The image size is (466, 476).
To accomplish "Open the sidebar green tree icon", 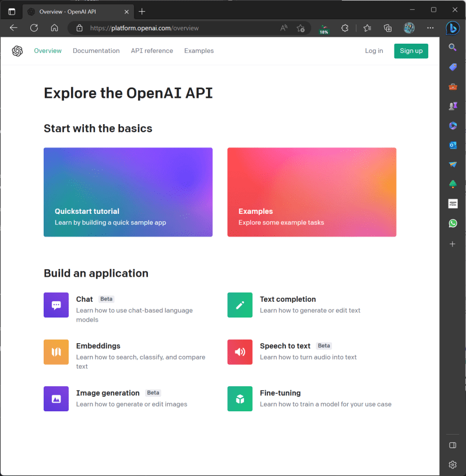I will [x=453, y=184].
